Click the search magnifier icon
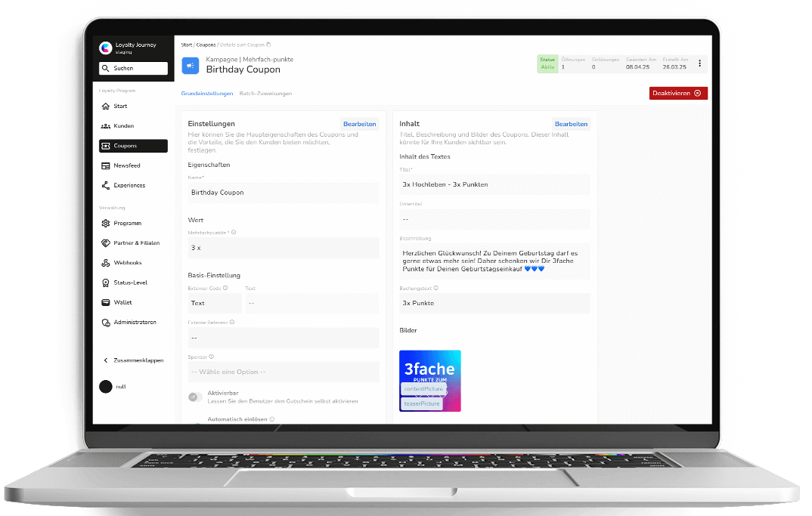This screenshot has width=812, height=516. point(106,68)
